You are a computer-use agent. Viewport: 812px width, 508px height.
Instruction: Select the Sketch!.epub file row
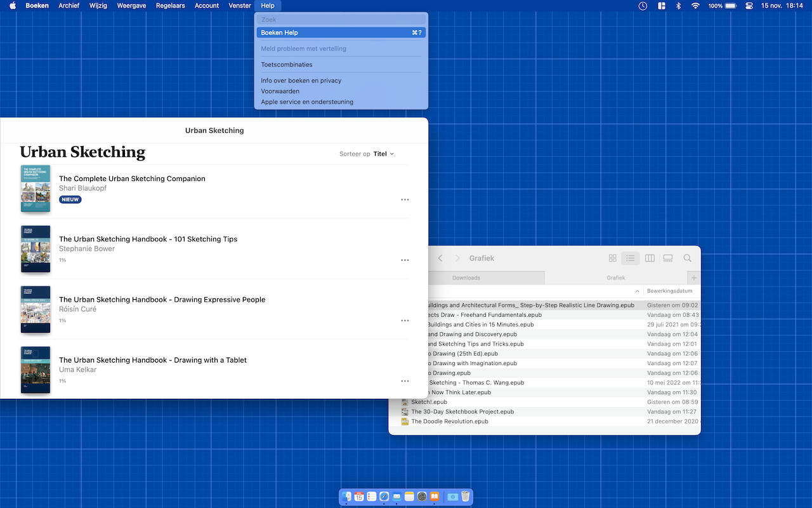tap(544, 402)
